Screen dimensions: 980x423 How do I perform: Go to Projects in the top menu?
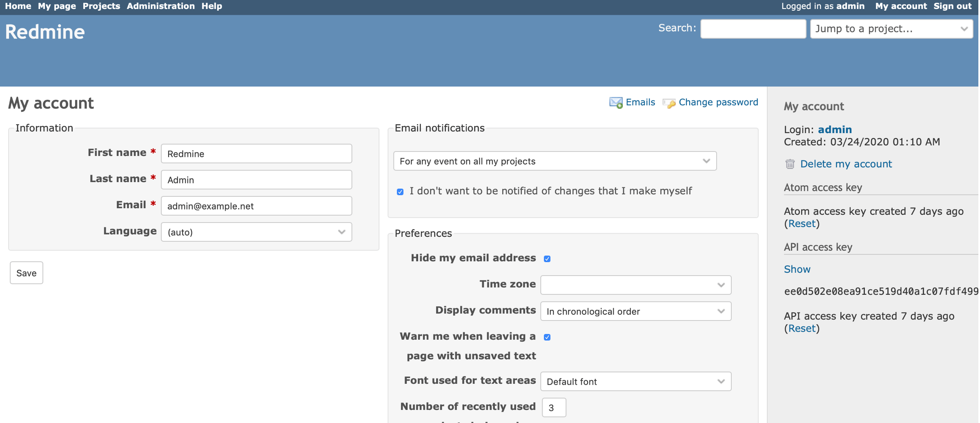coord(101,6)
